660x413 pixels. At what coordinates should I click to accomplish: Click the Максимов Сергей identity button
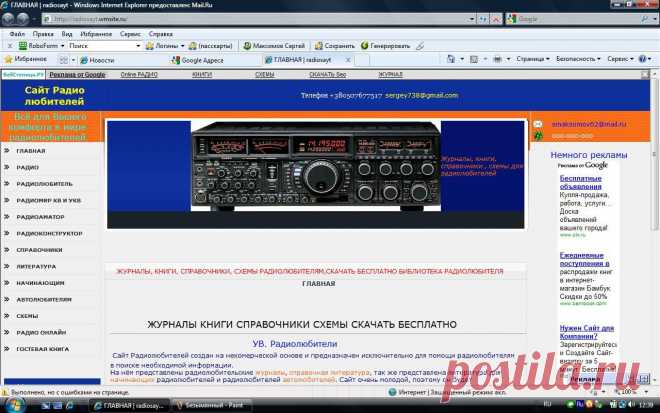click(x=274, y=45)
